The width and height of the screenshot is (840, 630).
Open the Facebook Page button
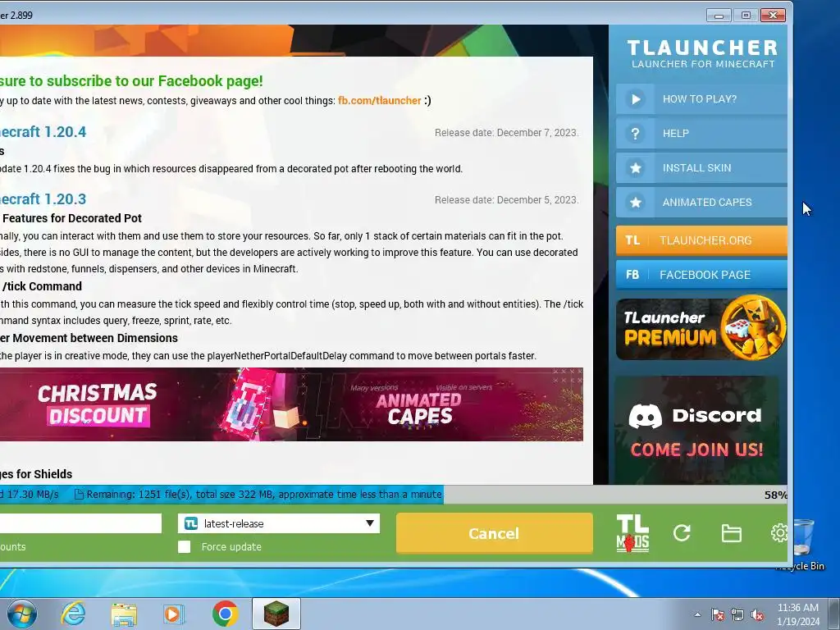tap(701, 275)
